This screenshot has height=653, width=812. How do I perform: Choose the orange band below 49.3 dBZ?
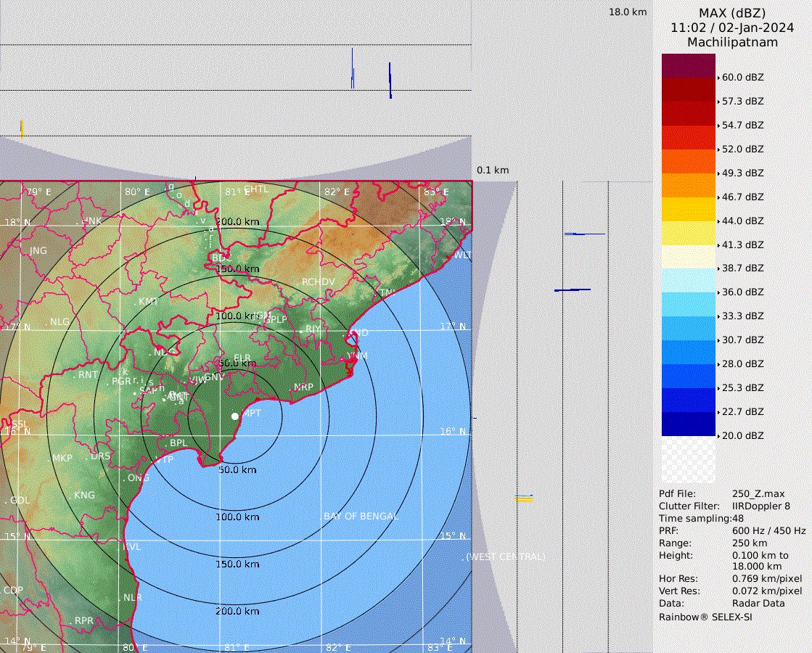pos(688,186)
